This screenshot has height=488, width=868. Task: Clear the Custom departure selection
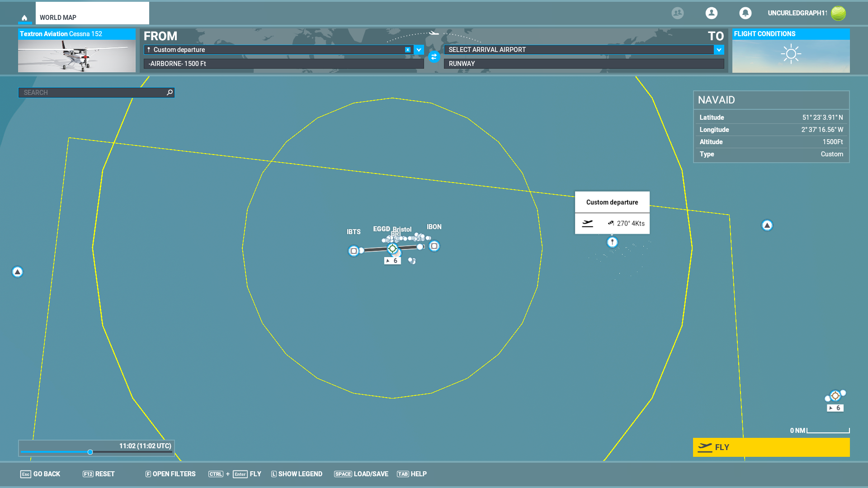coord(408,50)
